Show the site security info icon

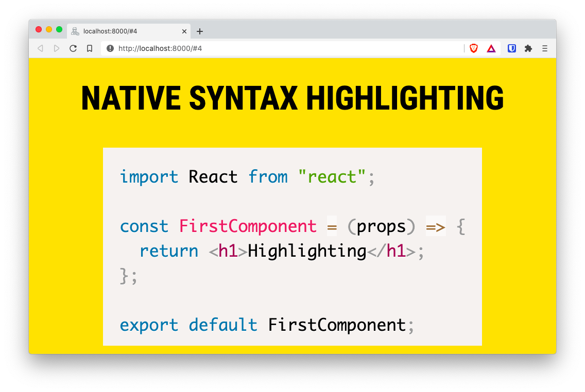110,48
